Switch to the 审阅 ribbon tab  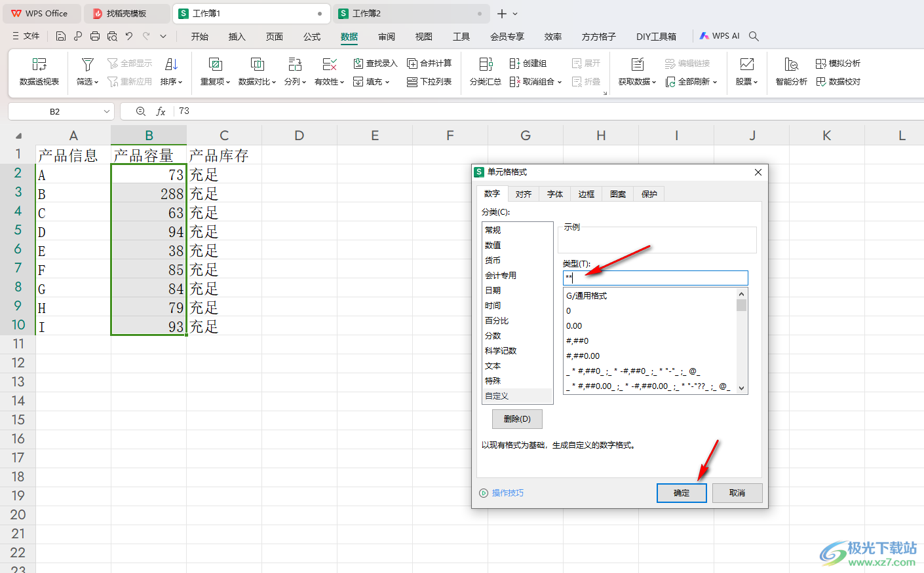[x=387, y=37]
